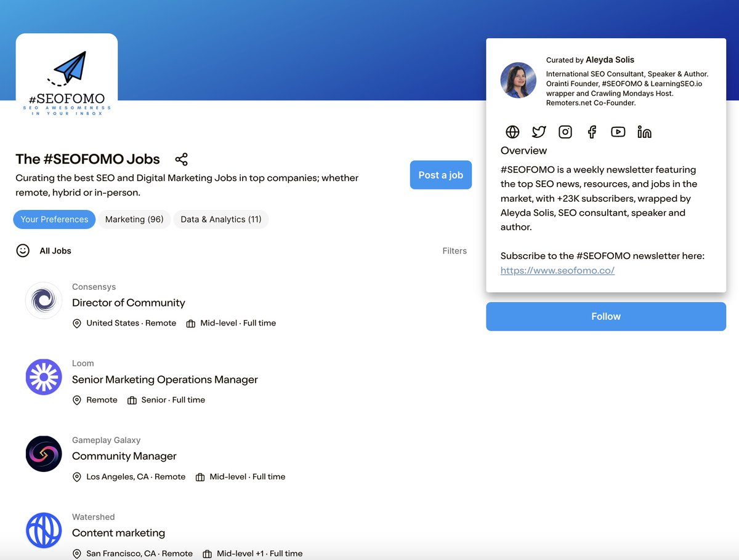The height and width of the screenshot is (560, 739).
Task: Click the Loom company name text
Action: 83,363
